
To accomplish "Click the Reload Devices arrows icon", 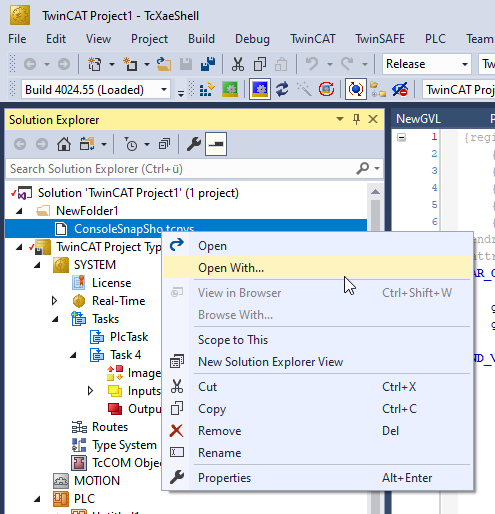I will pyautogui.click(x=282, y=89).
